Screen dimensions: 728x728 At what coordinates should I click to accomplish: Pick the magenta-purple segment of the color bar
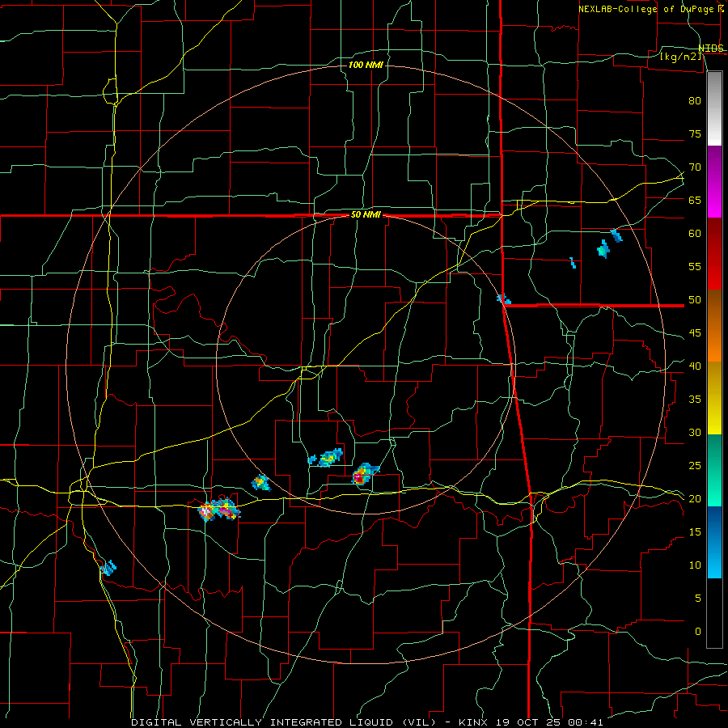click(x=714, y=181)
